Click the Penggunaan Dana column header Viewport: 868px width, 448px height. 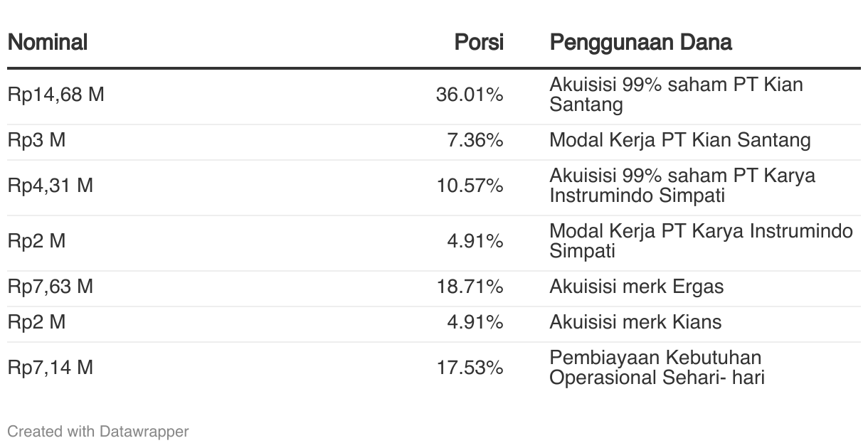640,42
